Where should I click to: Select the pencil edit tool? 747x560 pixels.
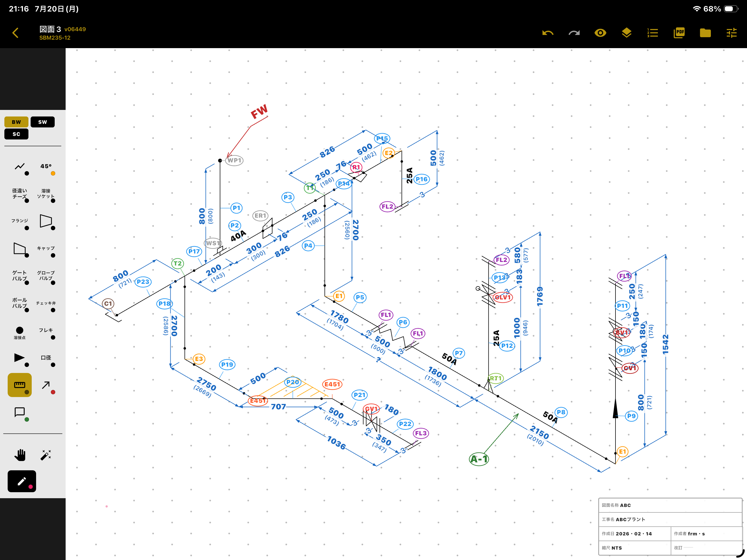tap(22, 481)
